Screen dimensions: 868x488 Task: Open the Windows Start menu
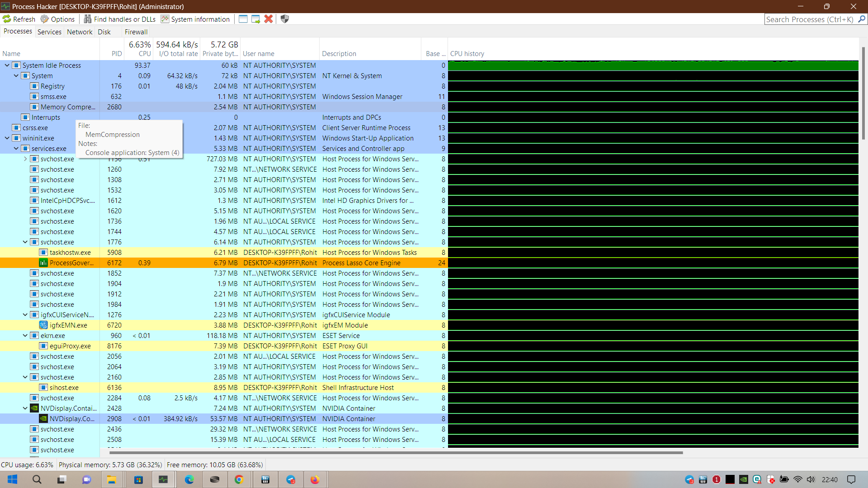tap(12, 479)
